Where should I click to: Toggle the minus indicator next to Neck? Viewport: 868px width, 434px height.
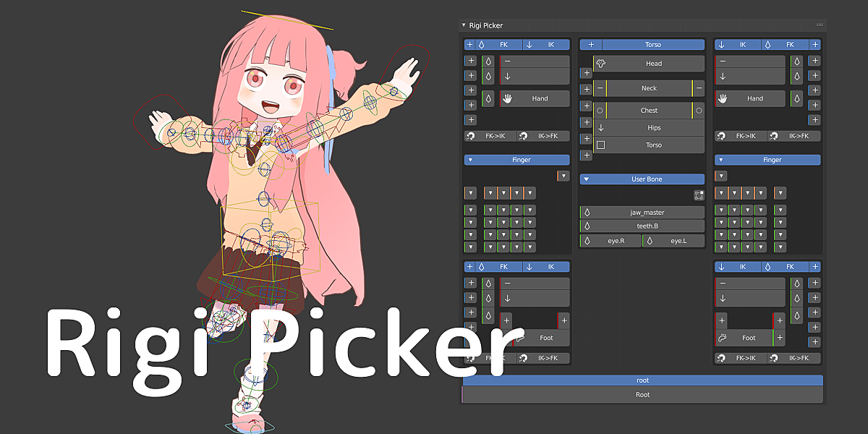599,88
